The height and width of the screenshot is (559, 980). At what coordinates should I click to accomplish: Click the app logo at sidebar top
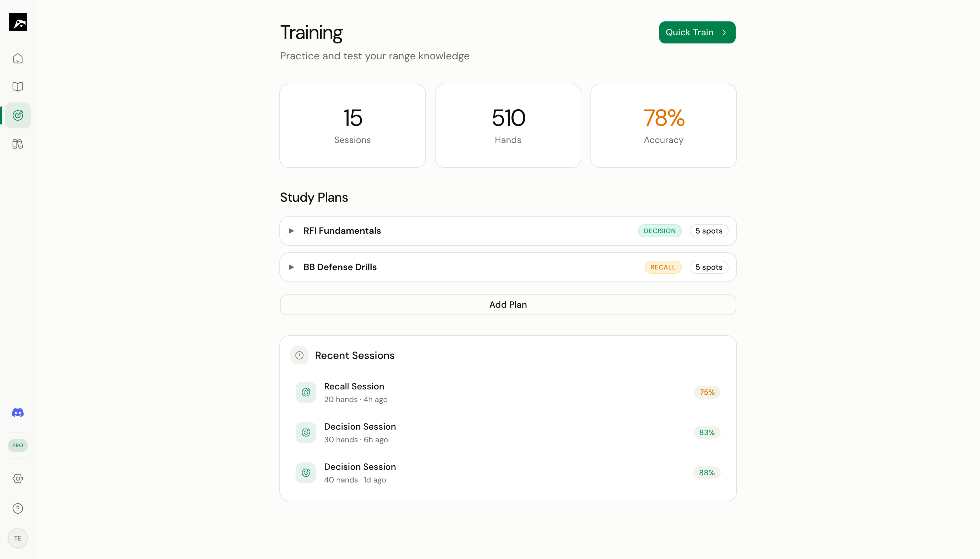[17, 22]
